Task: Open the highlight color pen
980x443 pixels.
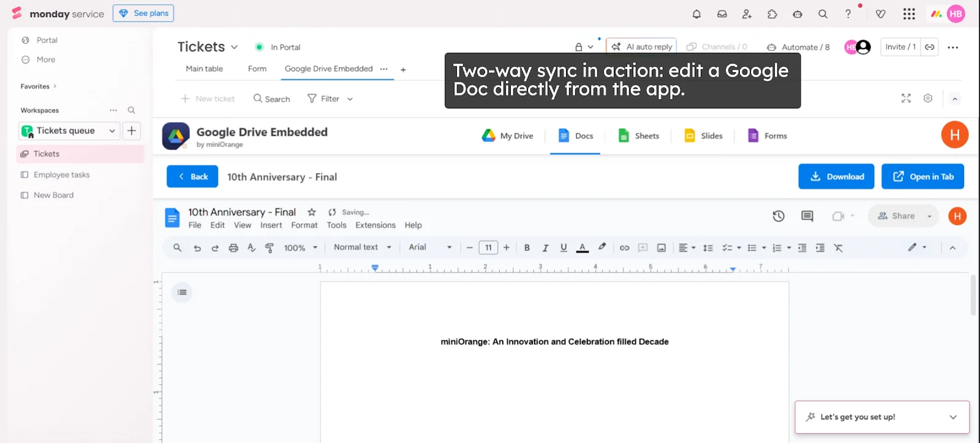Action: point(602,248)
